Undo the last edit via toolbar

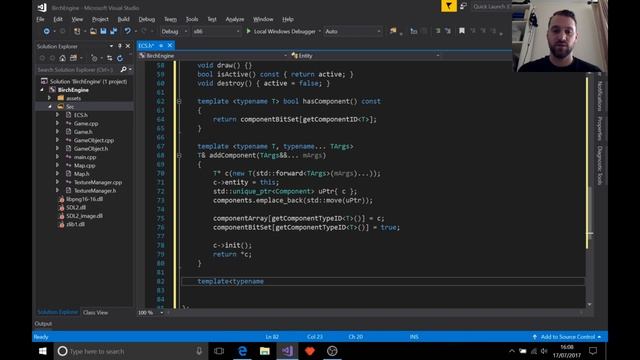127,31
